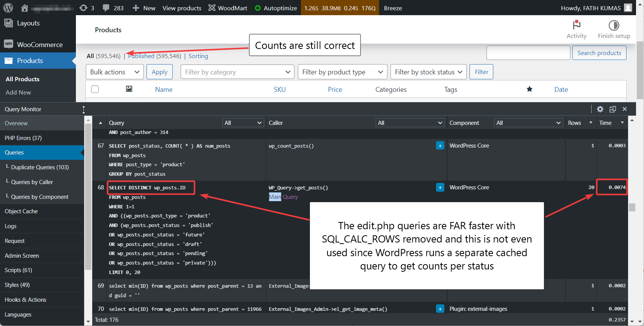Sort queries by Time column arrow
644x326 pixels.
coord(622,123)
